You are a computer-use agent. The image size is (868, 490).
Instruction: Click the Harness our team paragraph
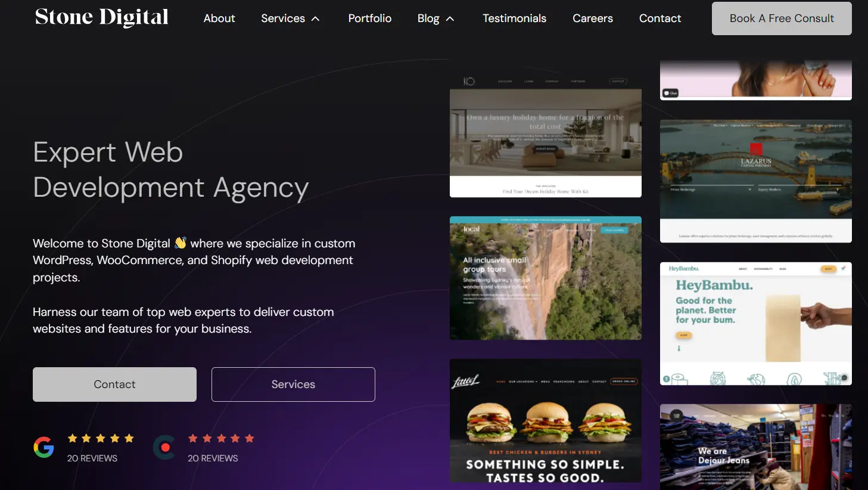183,320
